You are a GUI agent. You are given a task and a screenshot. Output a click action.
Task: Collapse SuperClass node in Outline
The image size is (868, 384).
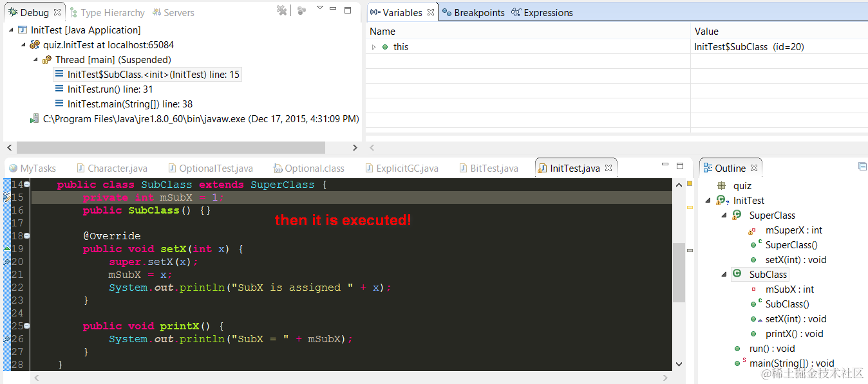point(724,215)
